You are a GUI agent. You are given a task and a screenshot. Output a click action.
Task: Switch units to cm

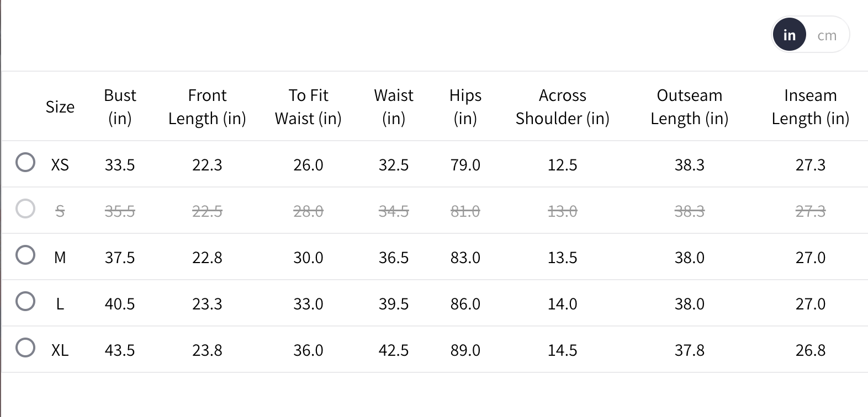tap(827, 35)
